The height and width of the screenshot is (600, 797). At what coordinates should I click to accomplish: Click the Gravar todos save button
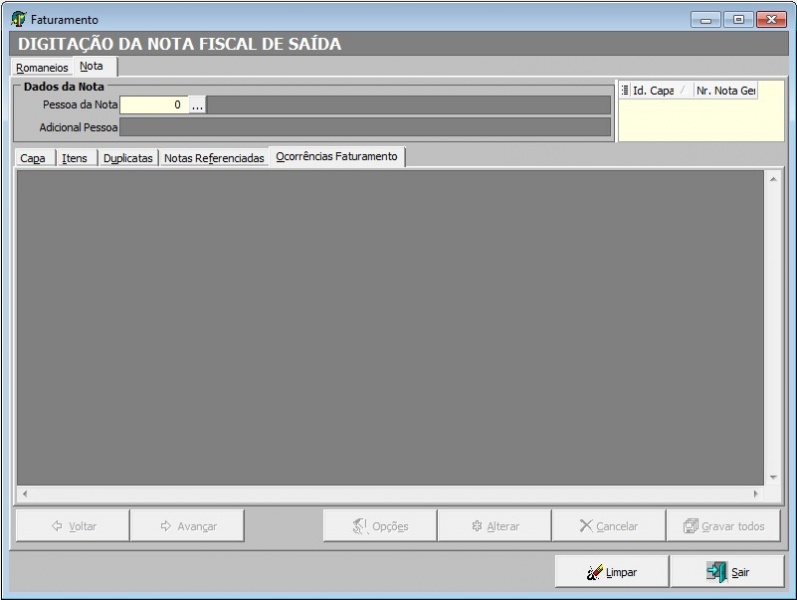click(x=723, y=526)
